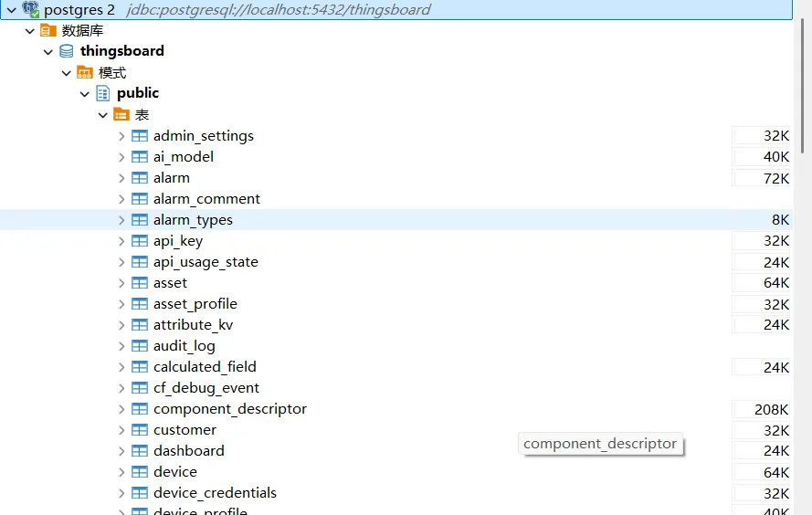This screenshot has height=515, width=812.
Task: Click the component_descriptor tooltip popup
Action: click(600, 444)
